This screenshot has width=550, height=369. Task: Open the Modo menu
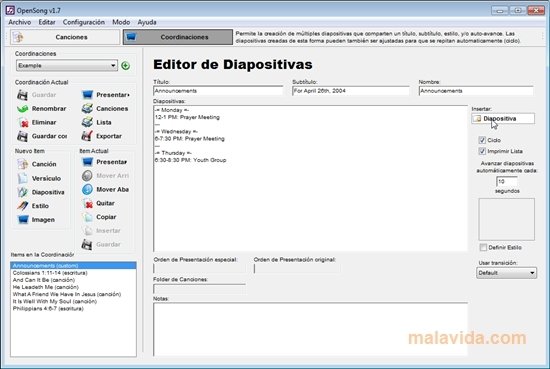point(121,22)
